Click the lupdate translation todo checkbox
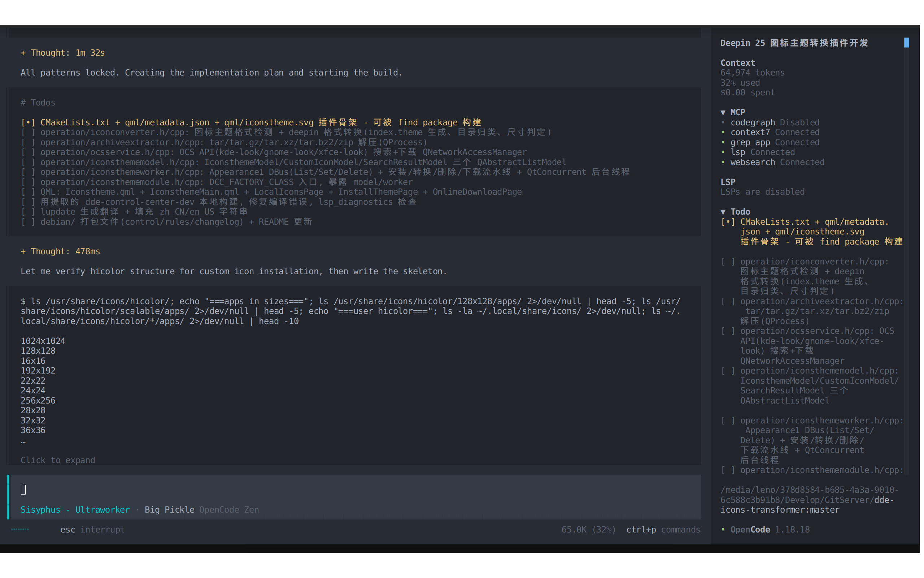 click(28, 212)
